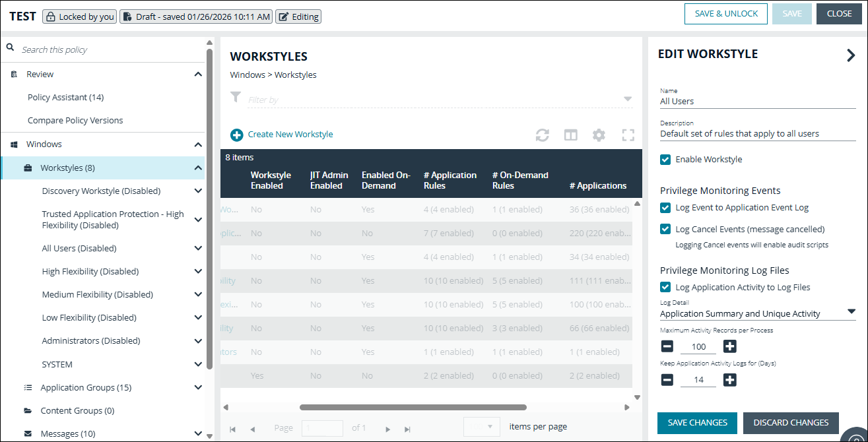This screenshot has width=868, height=442.
Task: Click the Workstyles folder icon in sidebar
Action: pos(28,168)
